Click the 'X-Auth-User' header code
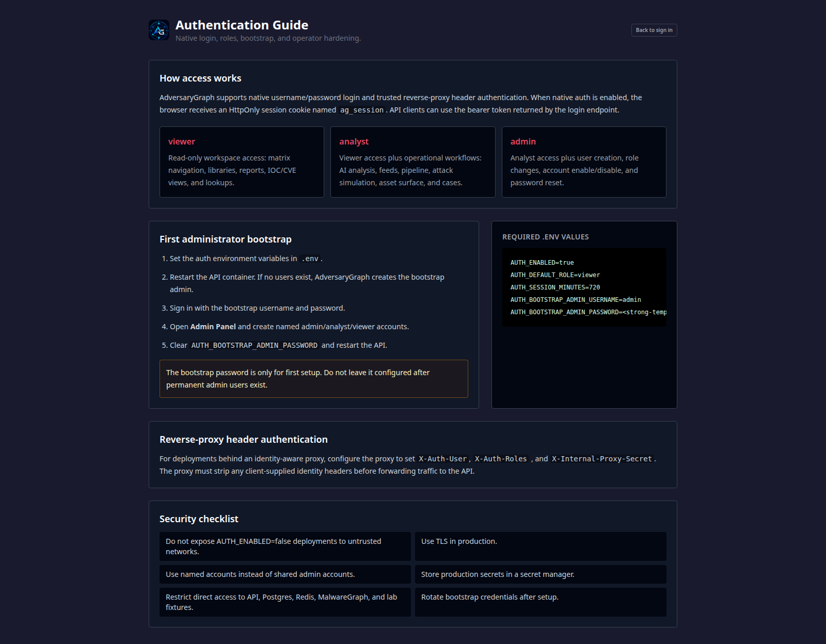This screenshot has width=826, height=644. [442, 459]
